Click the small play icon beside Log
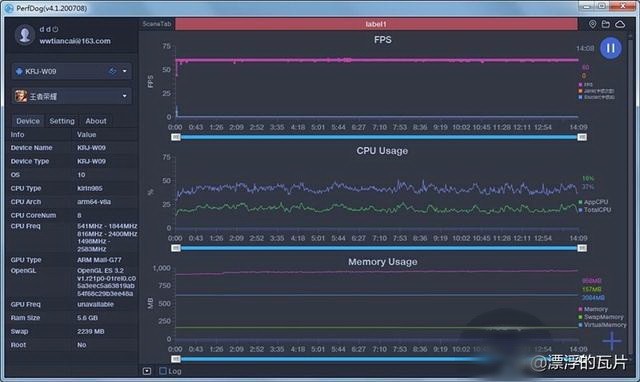The height and width of the screenshot is (382, 640). tap(147, 371)
